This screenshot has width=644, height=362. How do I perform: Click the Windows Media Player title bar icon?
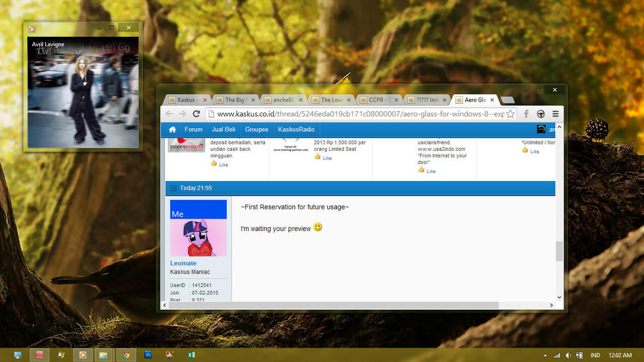pos(32,29)
